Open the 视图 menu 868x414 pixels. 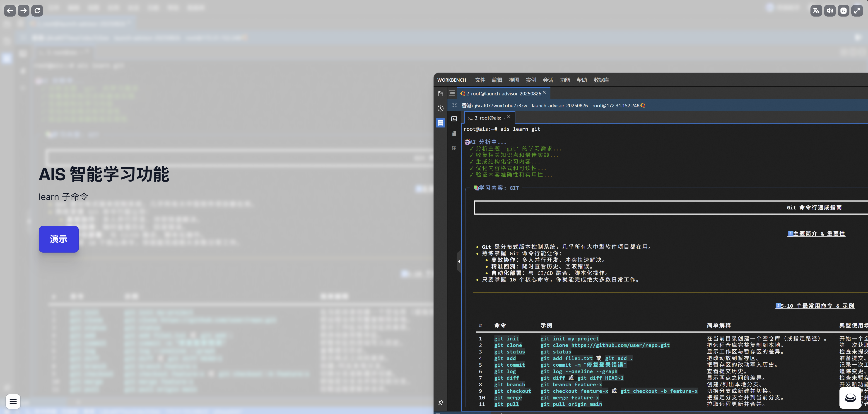click(514, 80)
